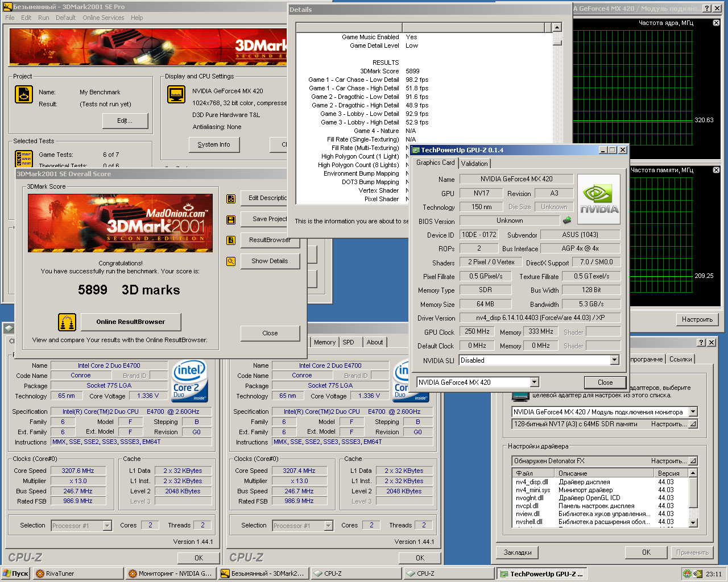Image resolution: width=728 pixels, height=582 pixels.
Task: Open the Пуск start button
Action: (16, 573)
